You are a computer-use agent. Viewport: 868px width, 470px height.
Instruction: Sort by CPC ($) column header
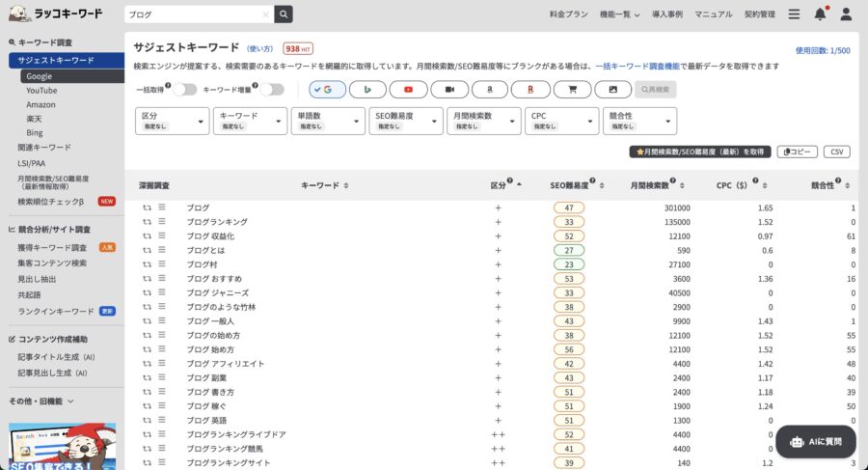742,185
